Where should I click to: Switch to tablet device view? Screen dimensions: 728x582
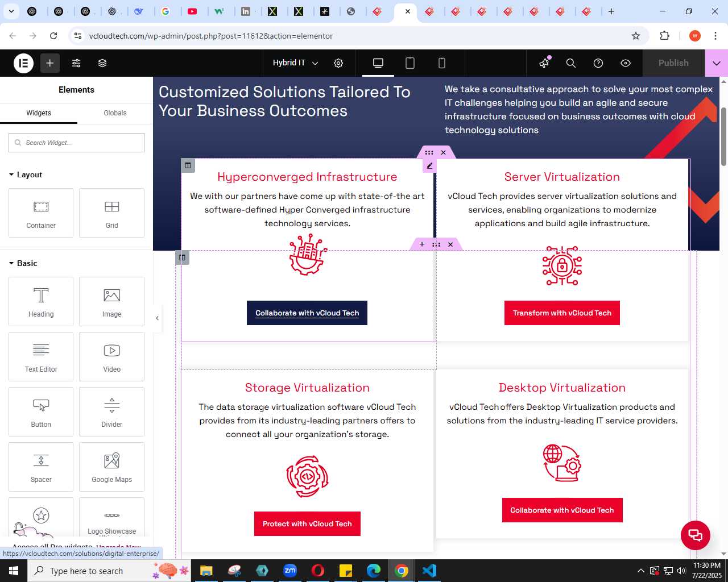point(410,63)
